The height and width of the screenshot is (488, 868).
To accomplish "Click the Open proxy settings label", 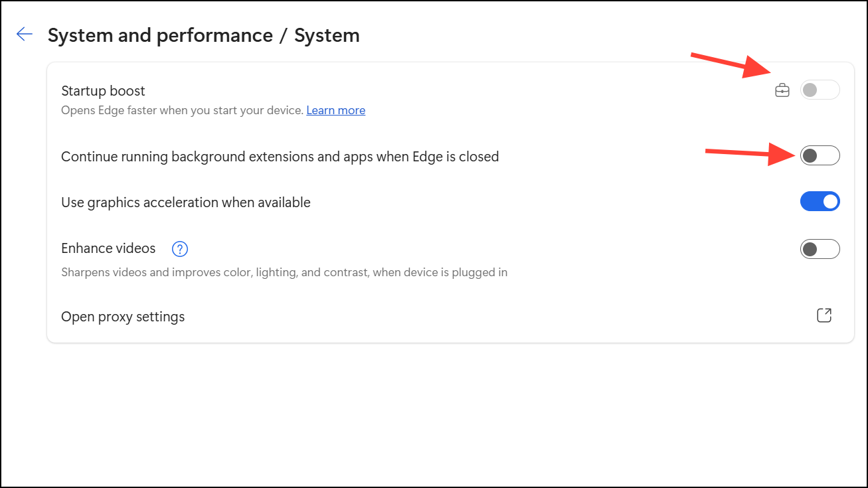I will click(x=123, y=317).
